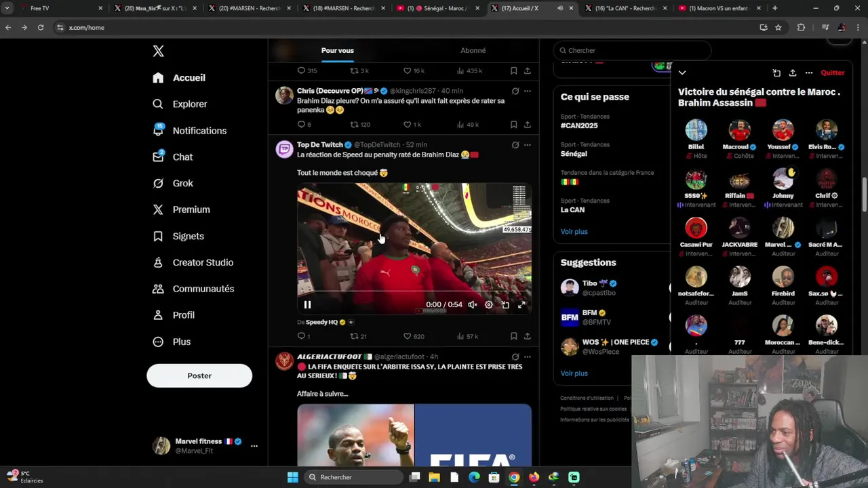Click the x.com/home address bar
Screen dimensions: 868x488
click(407, 27)
